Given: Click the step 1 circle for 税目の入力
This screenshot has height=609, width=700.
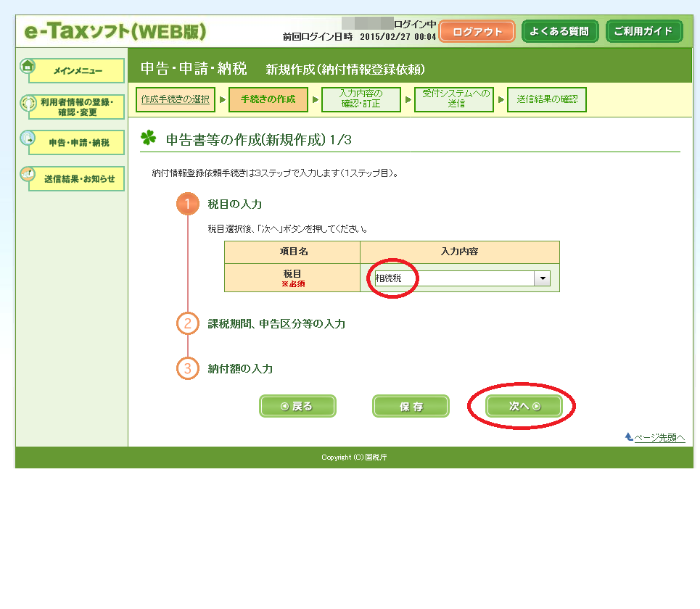Looking at the screenshot, I should click(188, 204).
